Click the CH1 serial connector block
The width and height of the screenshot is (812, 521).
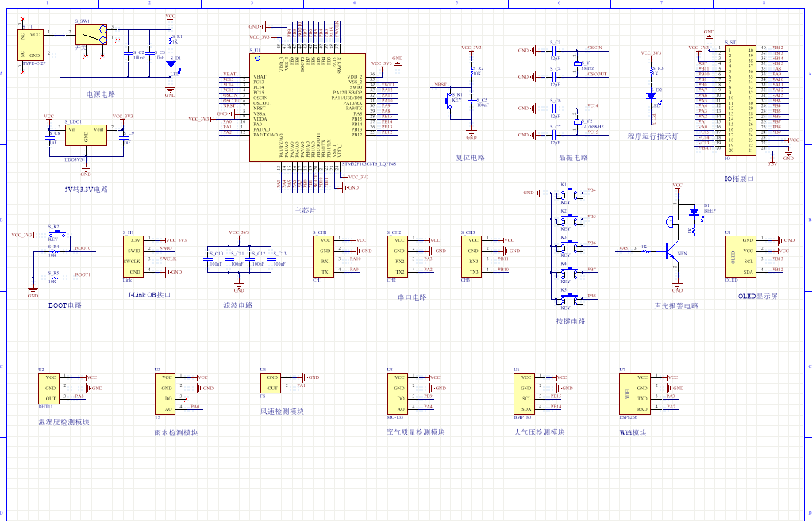[x=324, y=255]
